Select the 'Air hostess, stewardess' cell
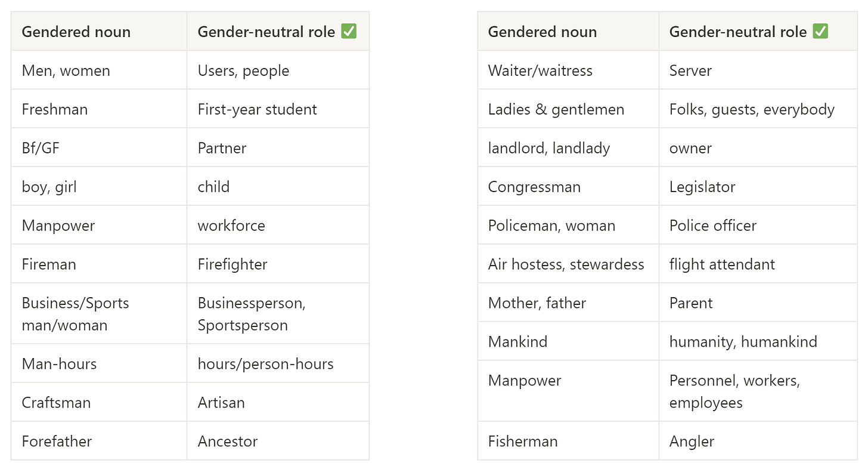 coord(568,264)
